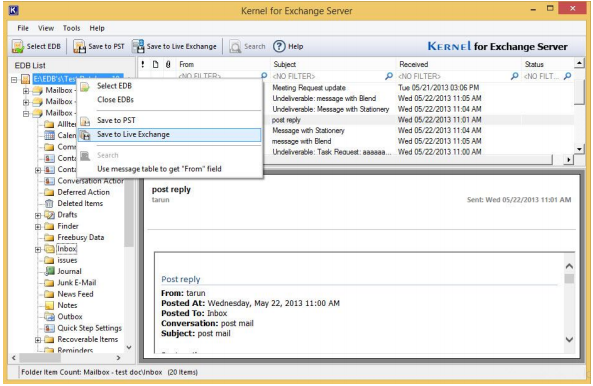Click the Select EDB toolbar icon

point(17,47)
